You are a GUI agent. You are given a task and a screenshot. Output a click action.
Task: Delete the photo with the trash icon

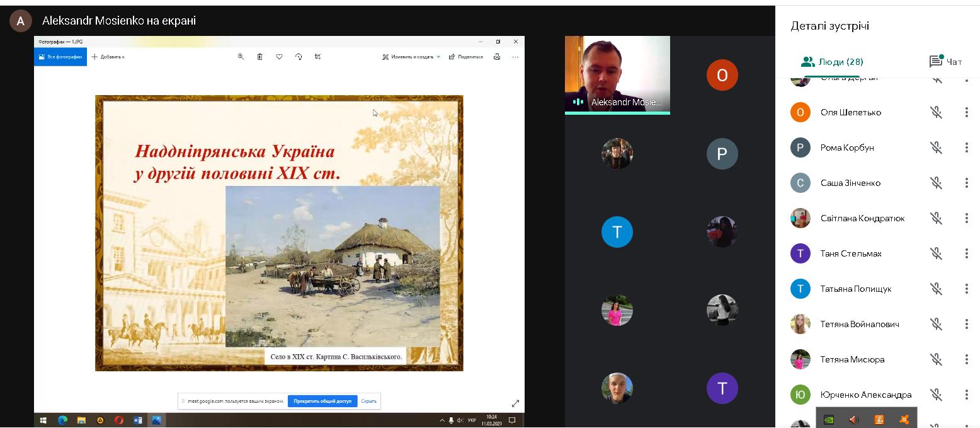click(259, 57)
